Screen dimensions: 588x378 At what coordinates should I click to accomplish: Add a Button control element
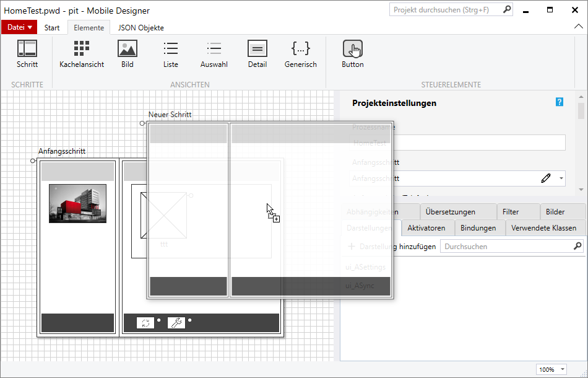pyautogui.click(x=353, y=54)
